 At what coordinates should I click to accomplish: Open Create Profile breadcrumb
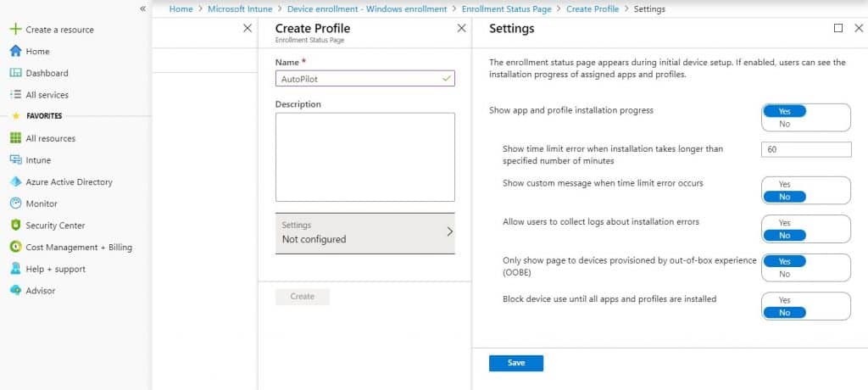coord(593,8)
